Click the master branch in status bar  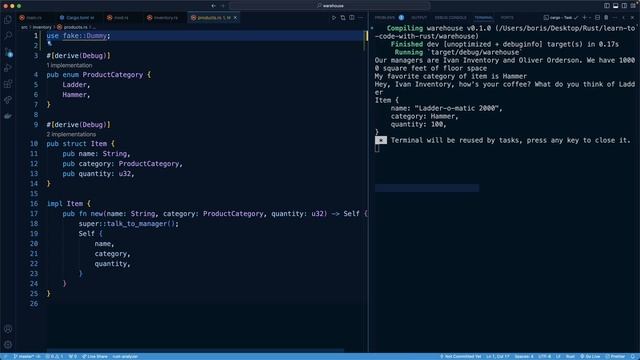pyautogui.click(x=27, y=356)
